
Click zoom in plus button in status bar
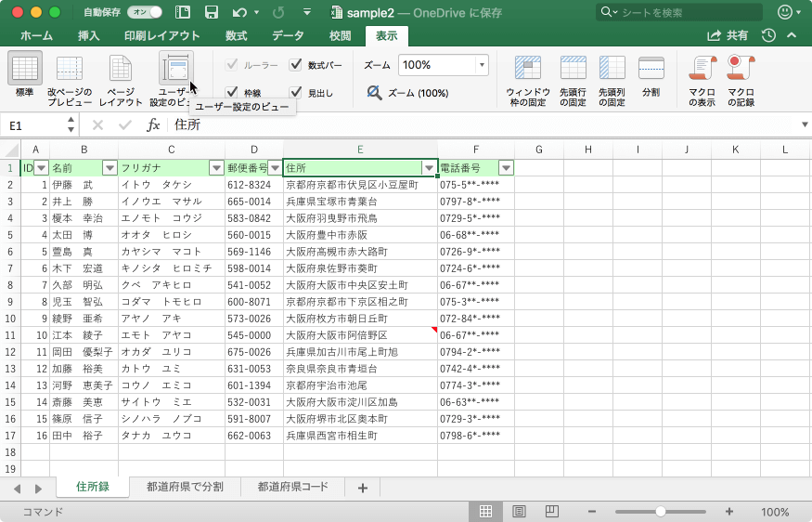(729, 512)
